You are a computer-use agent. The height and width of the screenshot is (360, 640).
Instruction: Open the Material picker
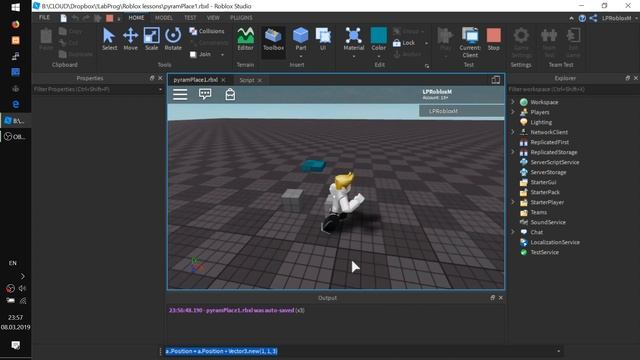353,40
